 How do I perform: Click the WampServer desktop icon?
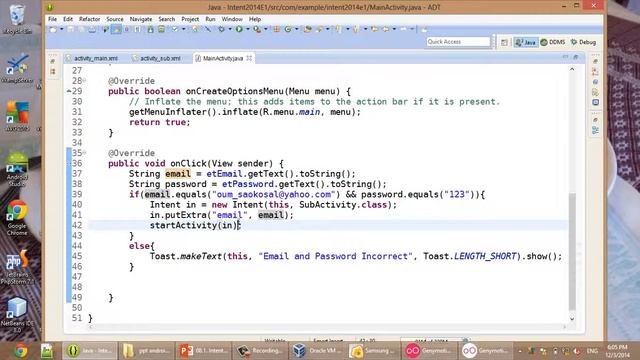(x=17, y=68)
